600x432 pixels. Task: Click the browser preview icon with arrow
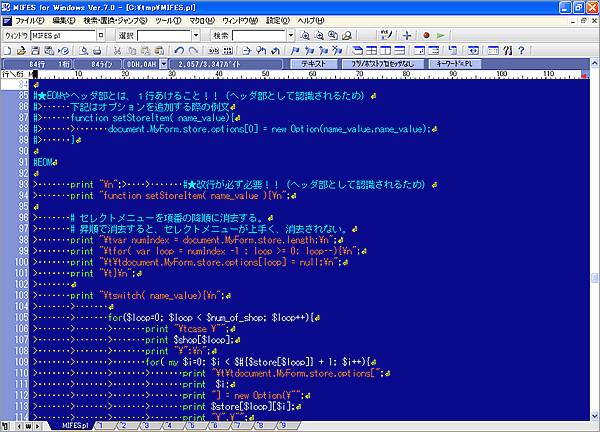pos(64,51)
